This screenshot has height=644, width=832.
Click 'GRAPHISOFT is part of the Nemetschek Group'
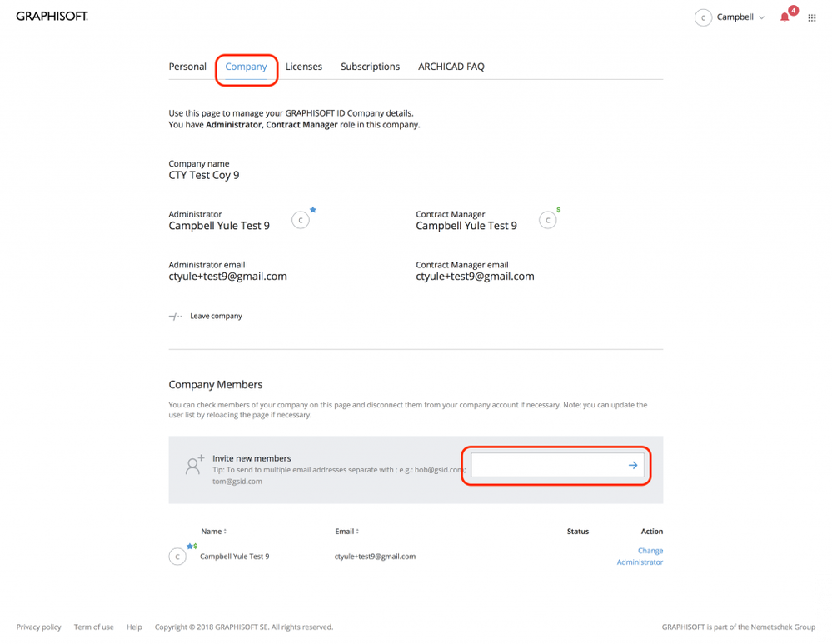coord(739,627)
